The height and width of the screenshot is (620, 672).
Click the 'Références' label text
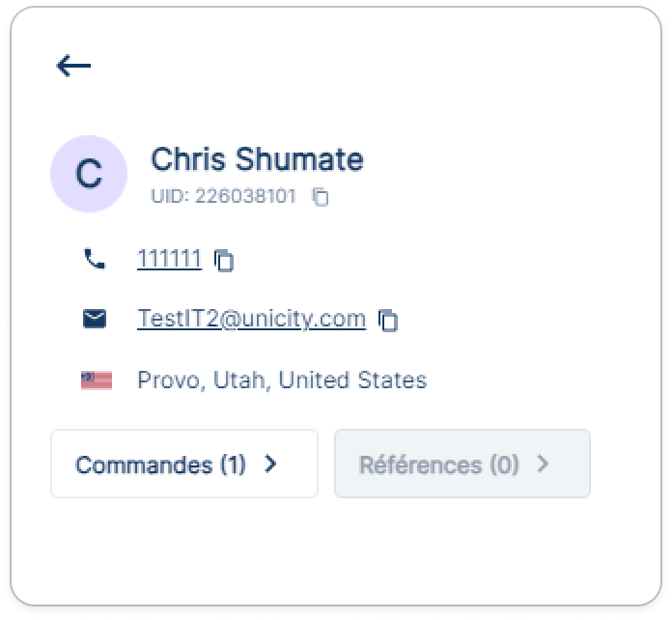coord(420,465)
